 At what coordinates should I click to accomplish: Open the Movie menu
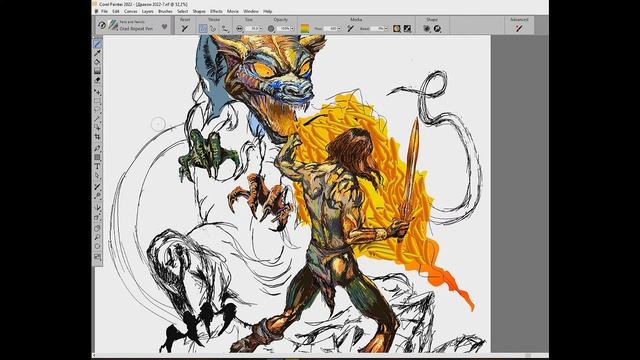click(233, 11)
